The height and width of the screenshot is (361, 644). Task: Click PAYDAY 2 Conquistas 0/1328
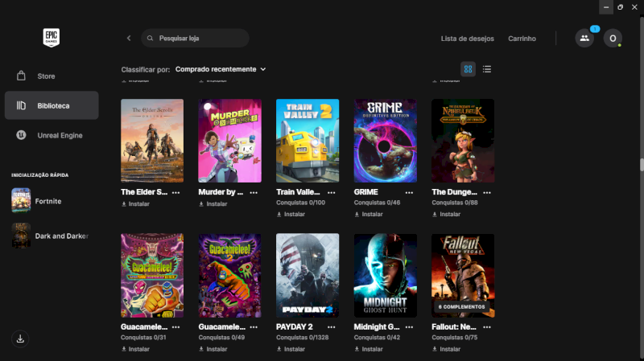303,338
